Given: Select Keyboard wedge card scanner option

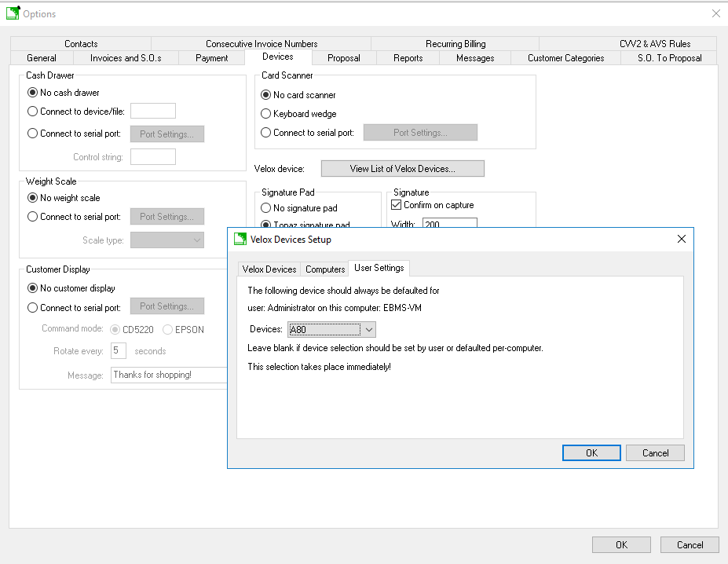Looking at the screenshot, I should pyautogui.click(x=266, y=114).
